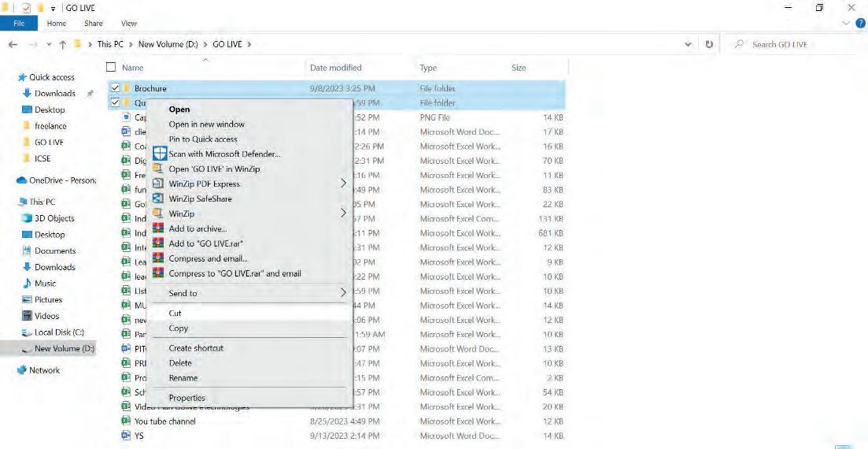Open the File ribbon tab

[x=19, y=24]
